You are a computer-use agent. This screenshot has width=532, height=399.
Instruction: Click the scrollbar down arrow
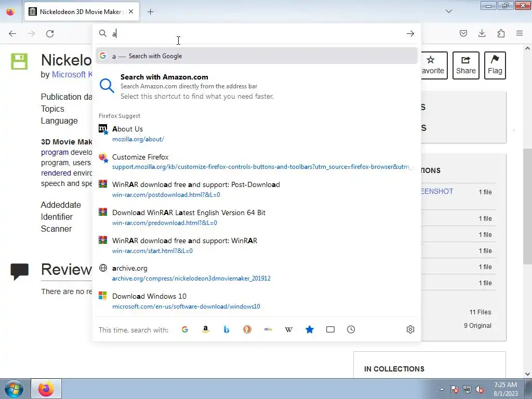527,374
